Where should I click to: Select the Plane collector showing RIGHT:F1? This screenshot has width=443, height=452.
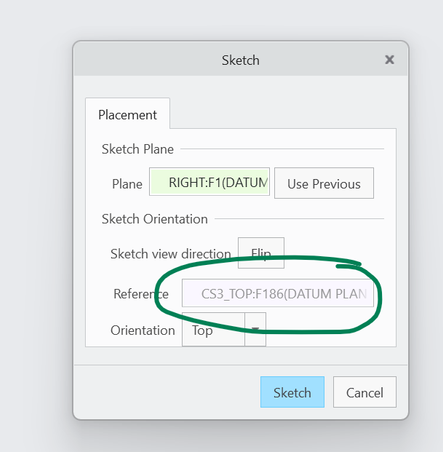tap(209, 182)
